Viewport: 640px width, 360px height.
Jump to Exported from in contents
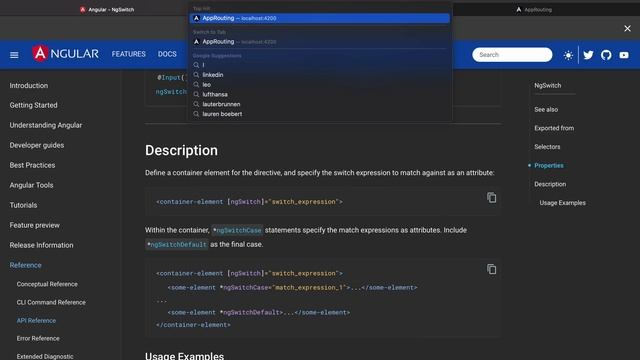coord(554,128)
